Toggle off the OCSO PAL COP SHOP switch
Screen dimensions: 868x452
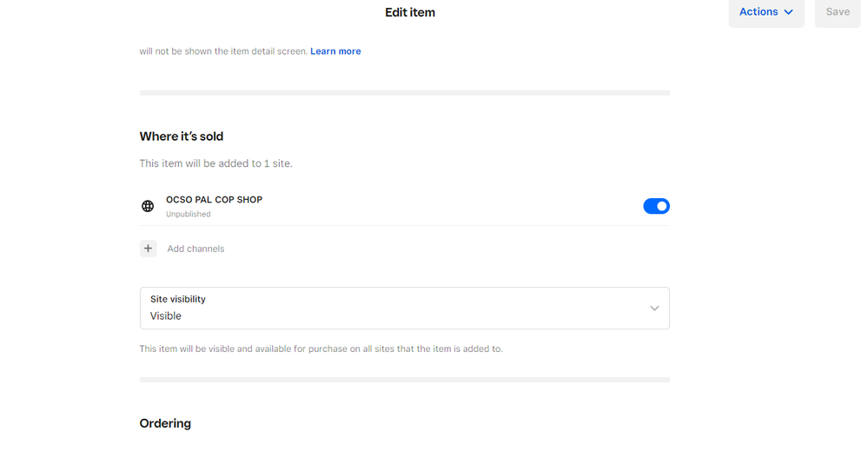[x=656, y=206]
